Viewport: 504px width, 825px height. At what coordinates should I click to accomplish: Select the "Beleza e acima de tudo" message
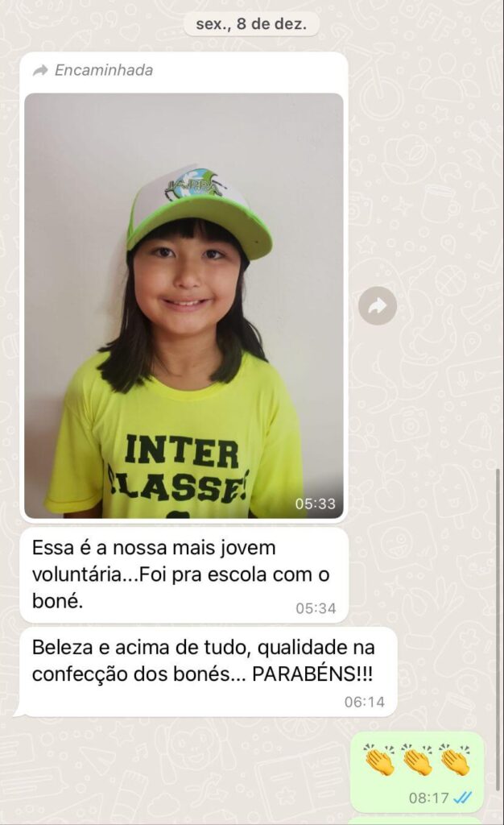(208, 672)
